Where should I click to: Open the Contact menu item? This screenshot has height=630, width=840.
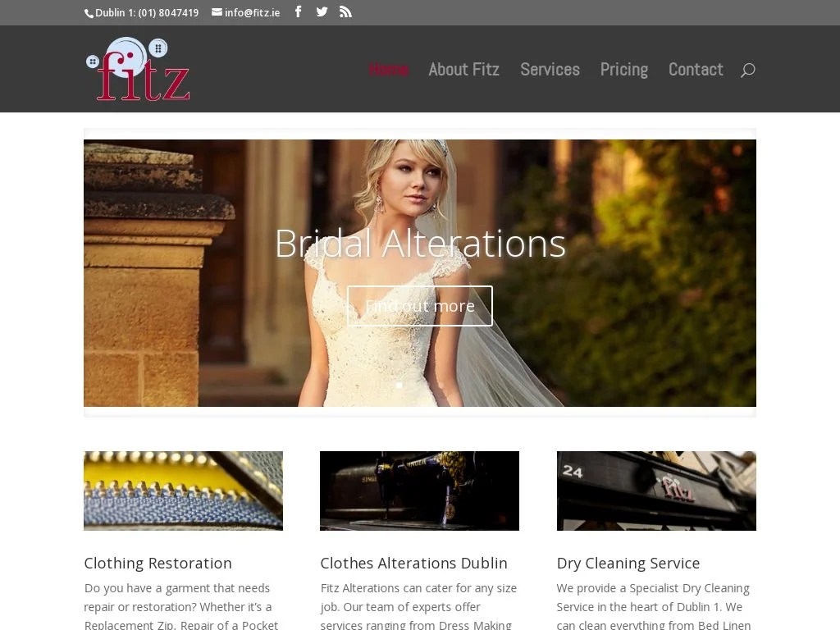[695, 70]
